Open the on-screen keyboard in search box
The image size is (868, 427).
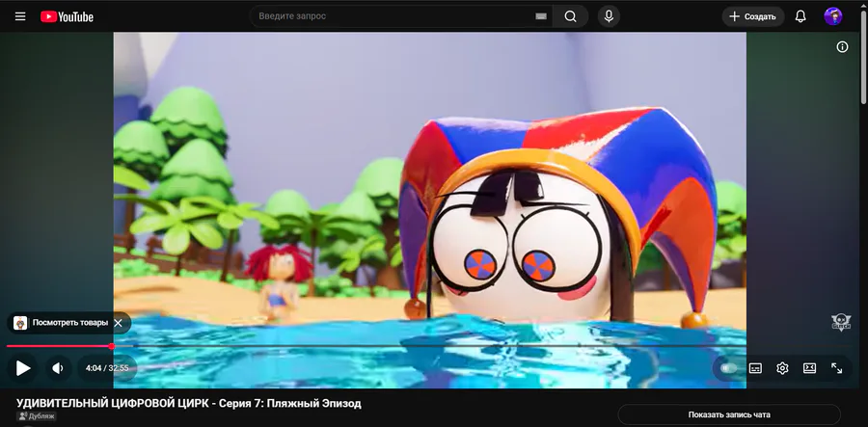[541, 16]
